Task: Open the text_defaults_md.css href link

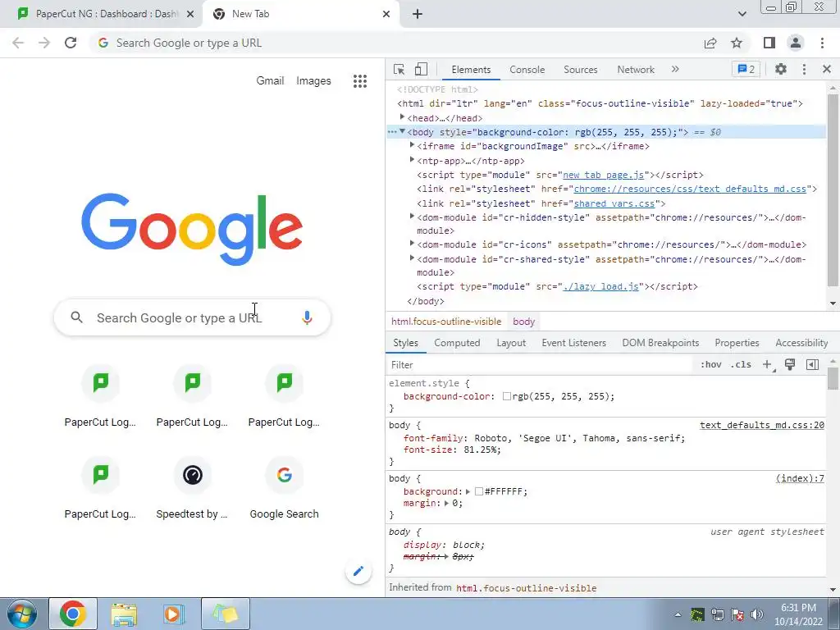Action: point(690,189)
